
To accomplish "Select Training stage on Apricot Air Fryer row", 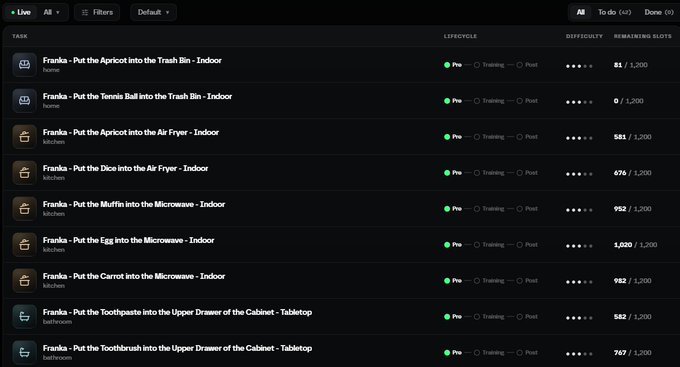I will tap(489, 137).
